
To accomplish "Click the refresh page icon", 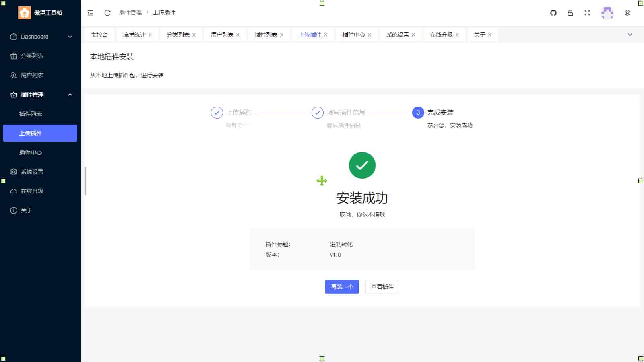I will (107, 13).
